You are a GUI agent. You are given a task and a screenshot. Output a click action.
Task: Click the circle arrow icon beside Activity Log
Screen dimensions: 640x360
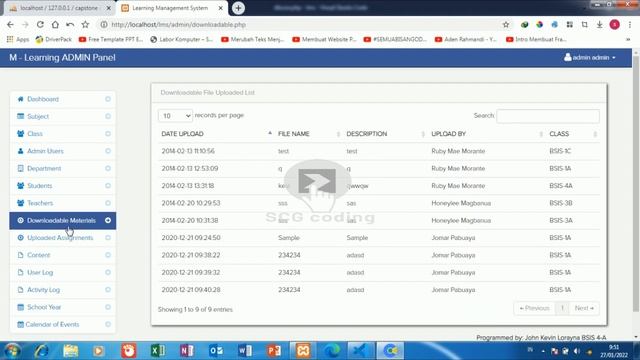(108, 290)
